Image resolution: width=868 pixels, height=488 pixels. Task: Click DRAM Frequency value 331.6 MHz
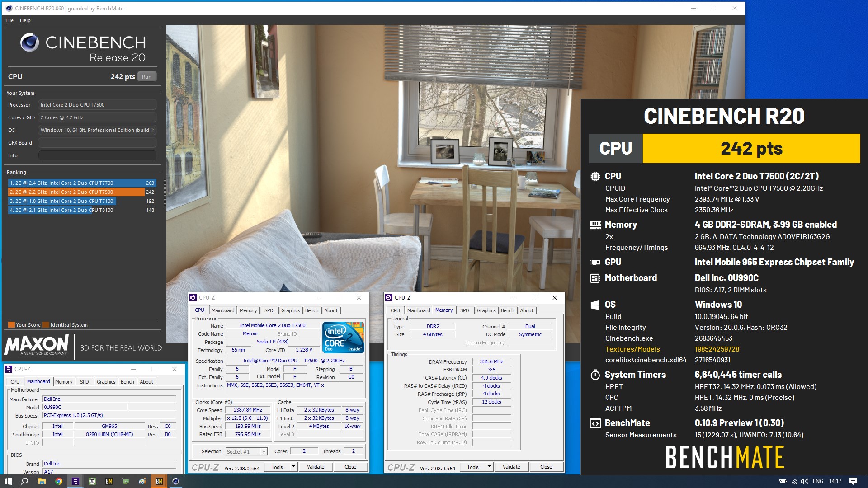[491, 361]
